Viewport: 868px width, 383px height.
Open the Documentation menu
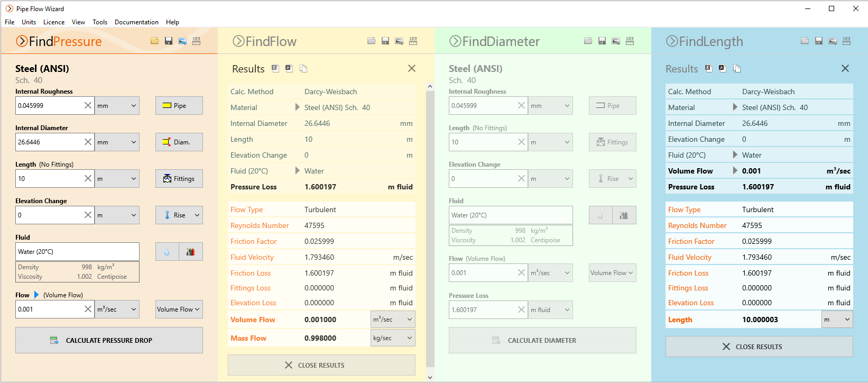136,22
